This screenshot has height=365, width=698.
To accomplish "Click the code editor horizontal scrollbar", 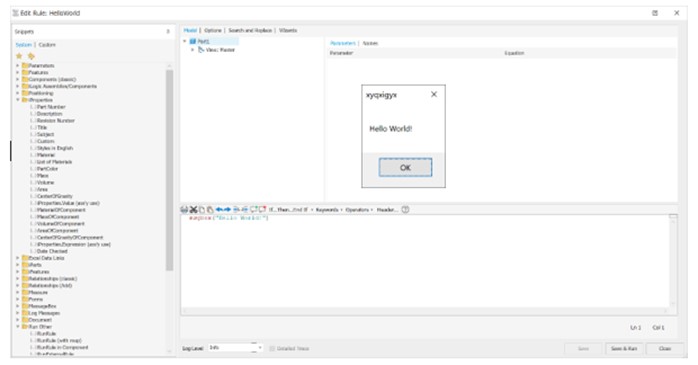I will pyautogui.click(x=425, y=311).
